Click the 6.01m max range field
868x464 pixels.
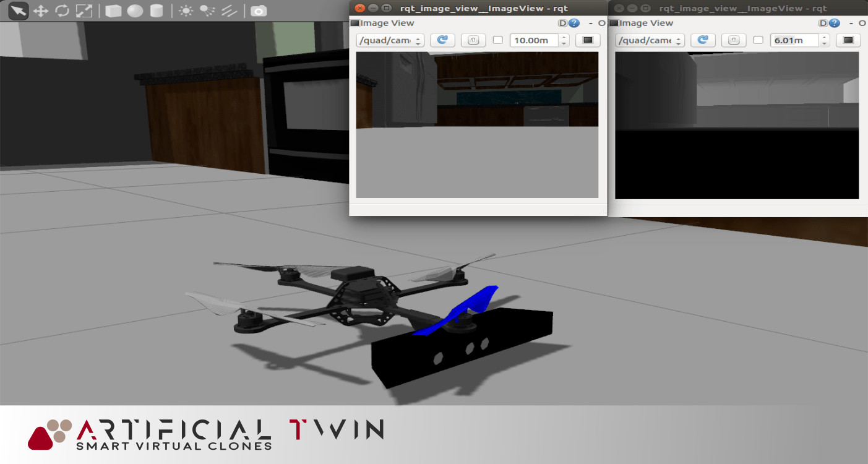(795, 40)
